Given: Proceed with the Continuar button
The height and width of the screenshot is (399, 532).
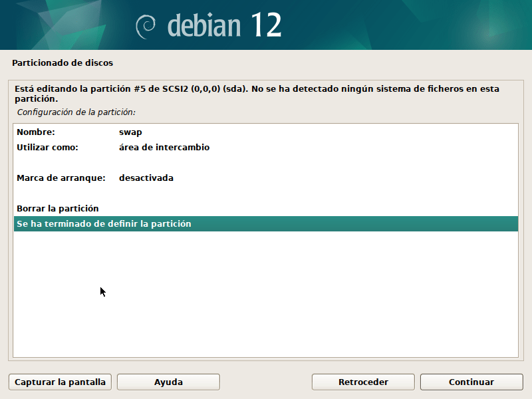Looking at the screenshot, I should pyautogui.click(x=471, y=382).
